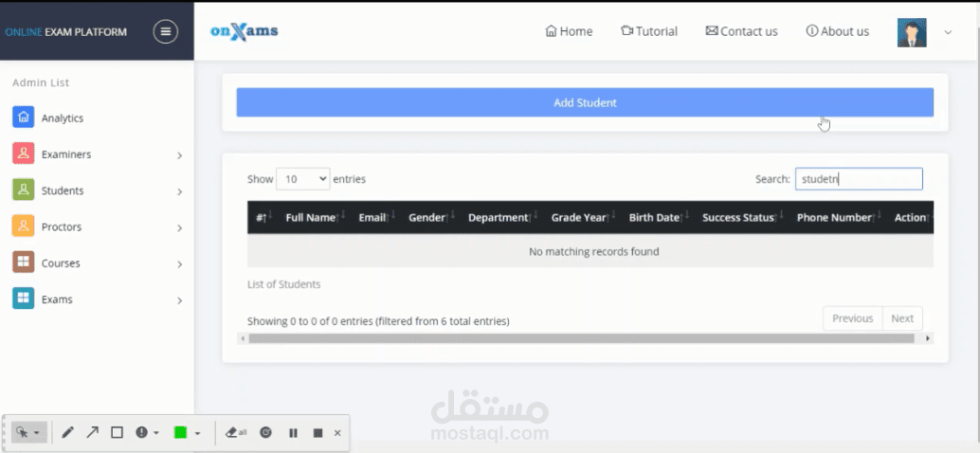The image size is (980, 453).
Task: Sort table by Action column
Action: click(912, 217)
